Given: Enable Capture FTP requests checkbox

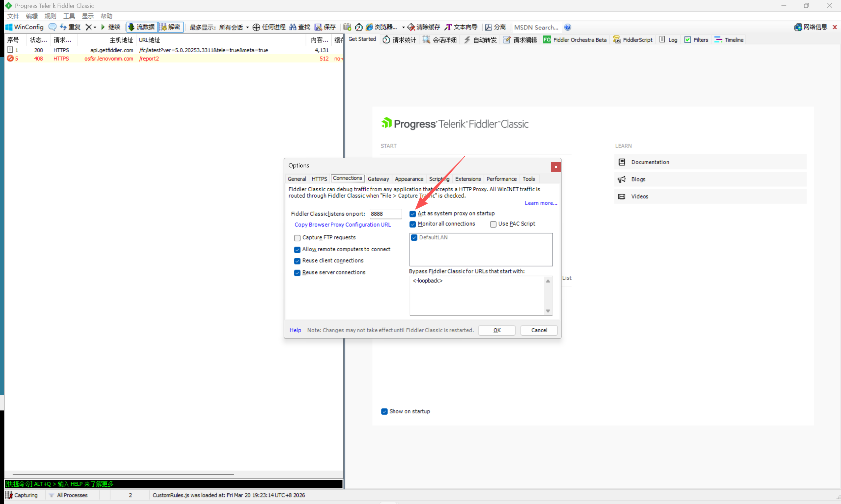Looking at the screenshot, I should click(x=297, y=238).
